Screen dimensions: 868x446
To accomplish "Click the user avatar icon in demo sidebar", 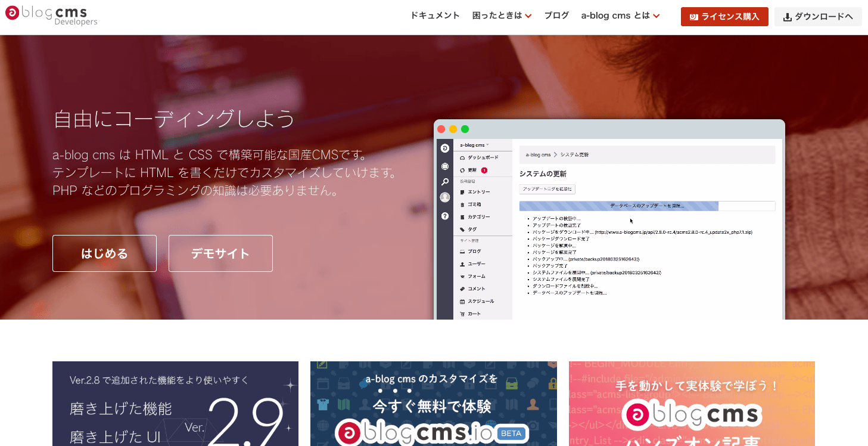I will [x=444, y=197].
